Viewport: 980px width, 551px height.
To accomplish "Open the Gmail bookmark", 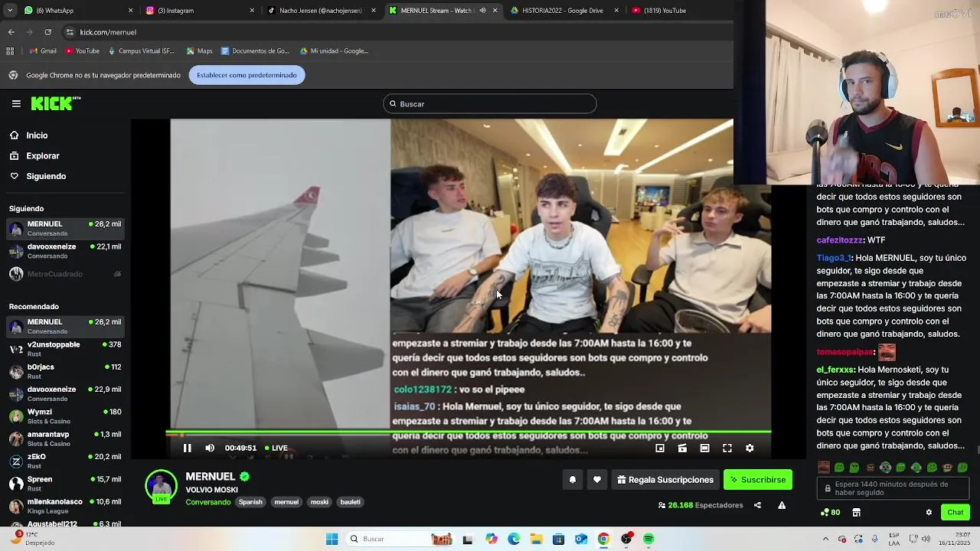I will (x=43, y=51).
